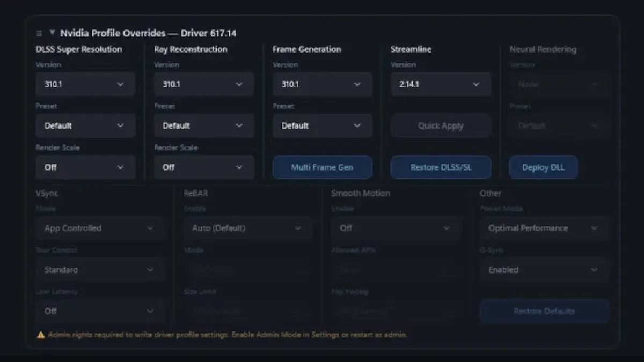Open Frame Generation Version dropdown
This screenshot has height=362, width=644.
point(322,84)
